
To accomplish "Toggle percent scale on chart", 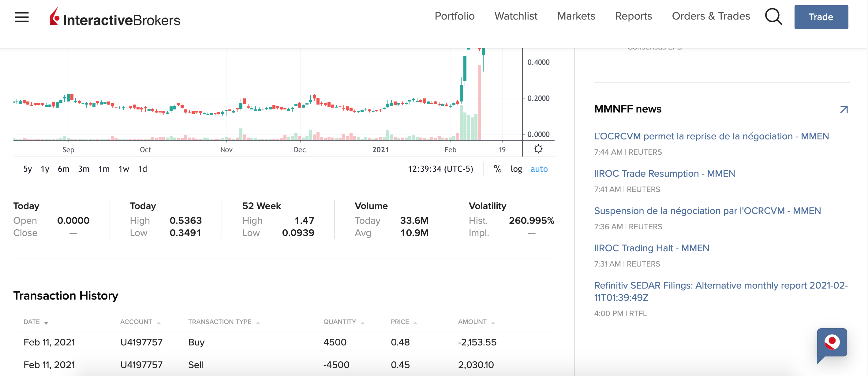I will (497, 169).
